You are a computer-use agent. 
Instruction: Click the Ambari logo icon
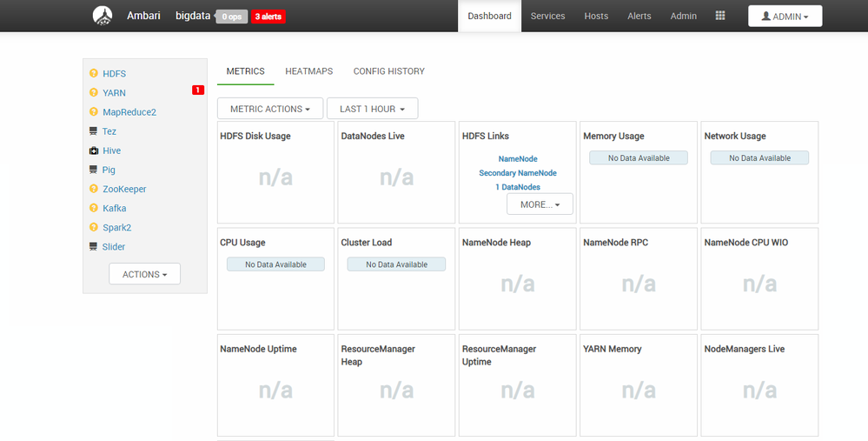pos(103,16)
